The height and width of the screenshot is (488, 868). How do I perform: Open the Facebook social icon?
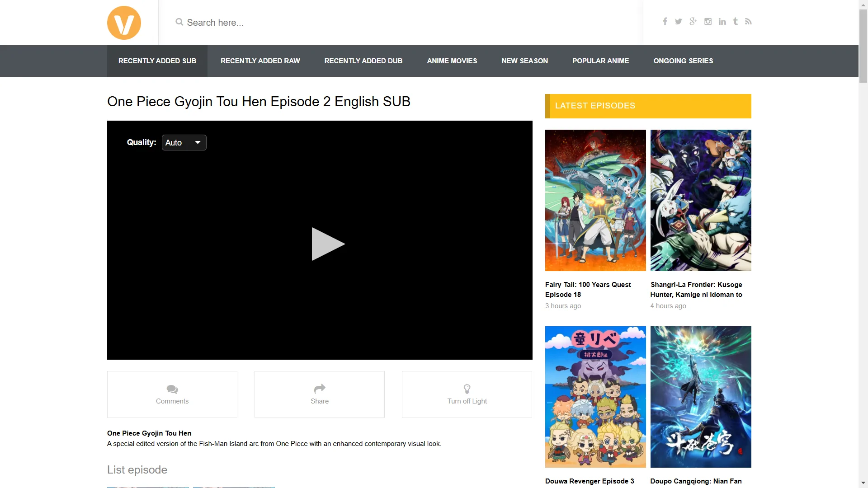(x=665, y=22)
